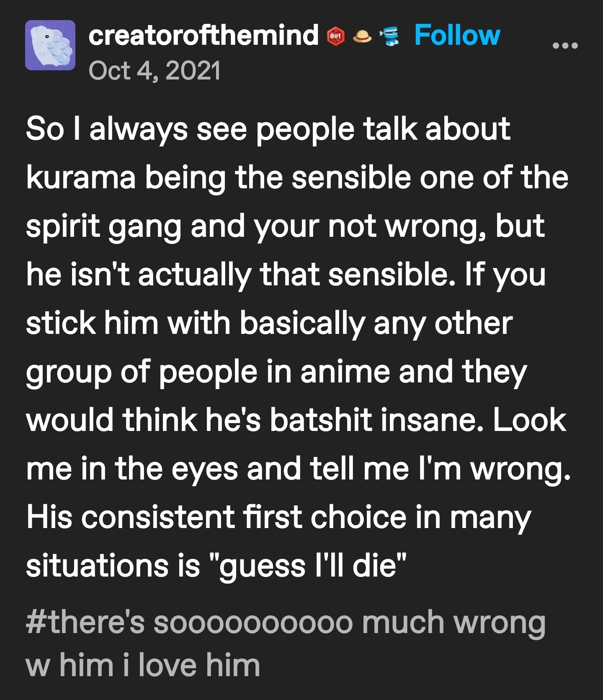Viewport: 603px width, 700px height.
Task: Click the blue chattering teeth badge
Action: click(x=390, y=36)
